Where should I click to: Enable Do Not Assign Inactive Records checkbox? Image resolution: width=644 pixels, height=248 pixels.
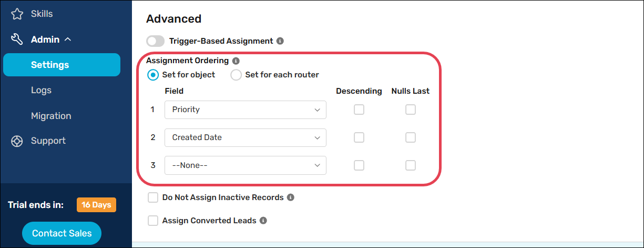[x=153, y=198]
